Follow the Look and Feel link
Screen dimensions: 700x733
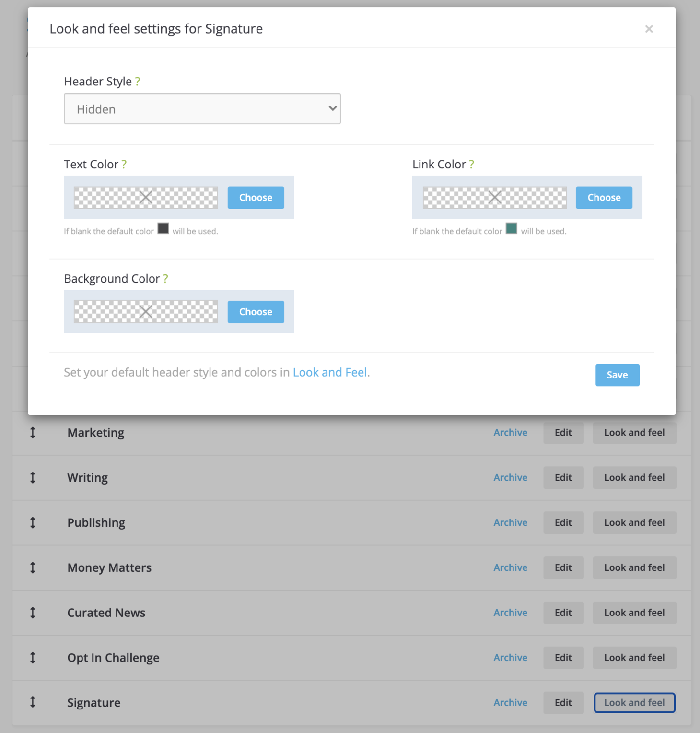(330, 373)
